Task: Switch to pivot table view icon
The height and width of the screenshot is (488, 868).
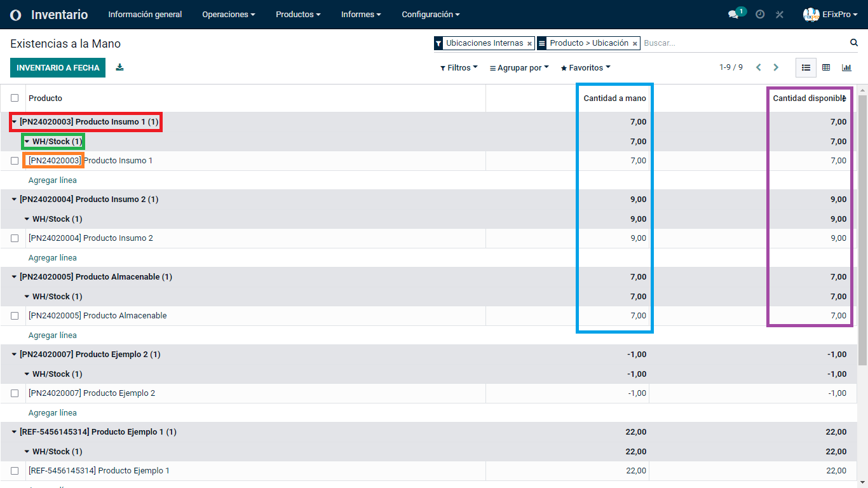Action: coord(826,67)
